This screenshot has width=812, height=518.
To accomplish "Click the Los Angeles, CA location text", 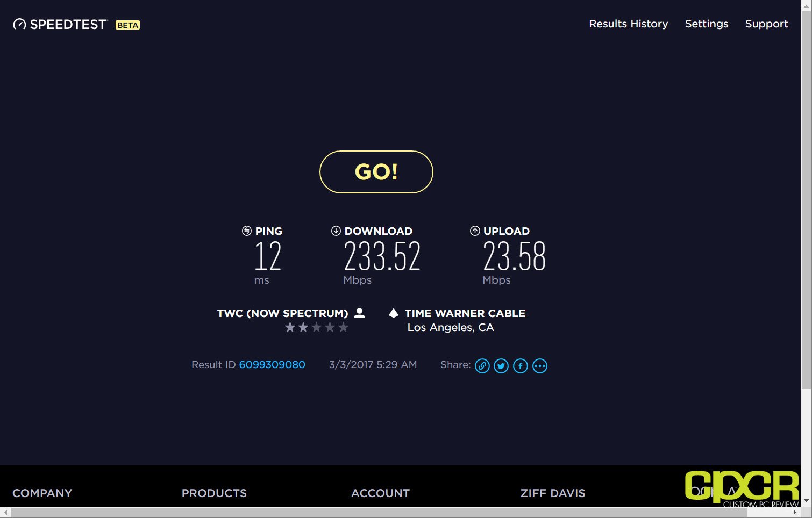I will click(x=451, y=327).
